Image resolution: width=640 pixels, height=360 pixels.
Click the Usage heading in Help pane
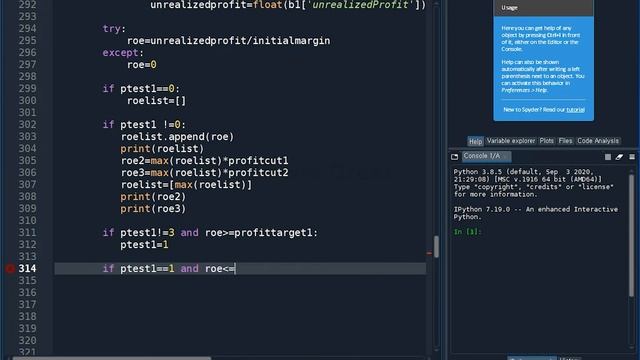509,8
